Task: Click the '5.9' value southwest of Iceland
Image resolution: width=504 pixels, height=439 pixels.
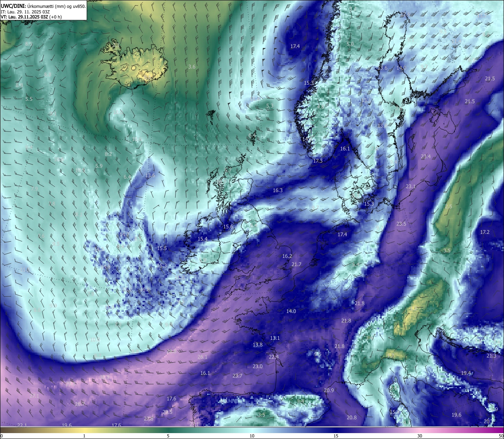Action: click(x=99, y=166)
